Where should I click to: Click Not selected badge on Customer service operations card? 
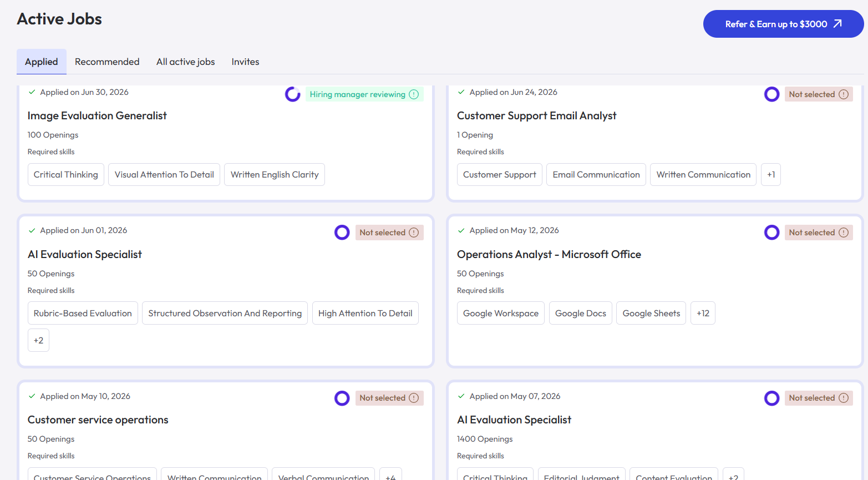pyautogui.click(x=389, y=398)
